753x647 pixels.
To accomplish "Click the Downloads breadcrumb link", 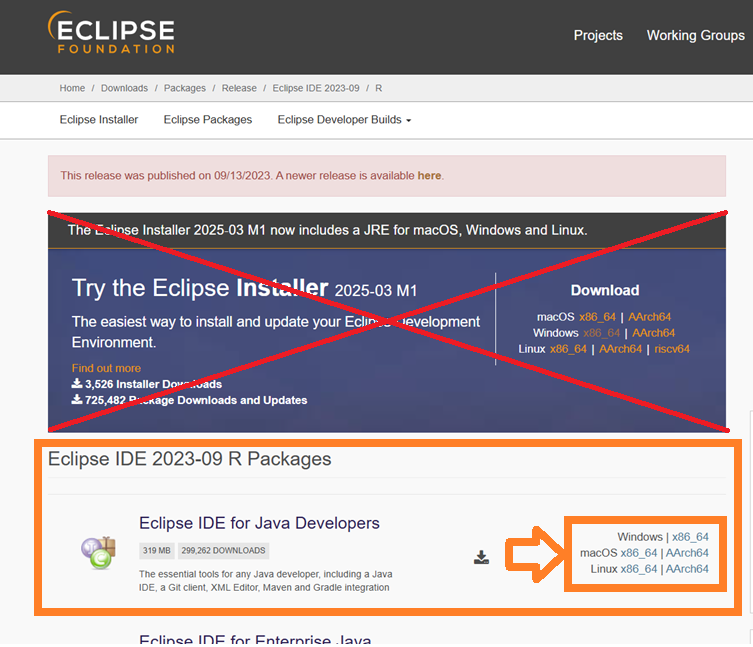I will coord(124,88).
